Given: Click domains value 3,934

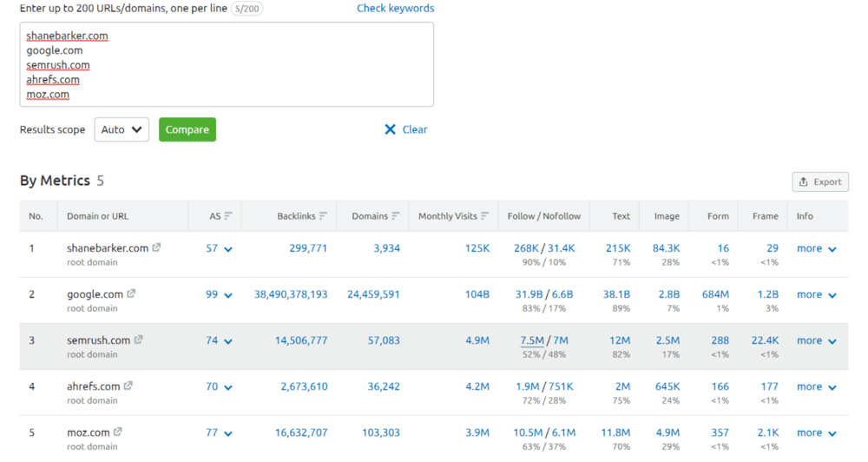Looking at the screenshot, I should tap(386, 248).
